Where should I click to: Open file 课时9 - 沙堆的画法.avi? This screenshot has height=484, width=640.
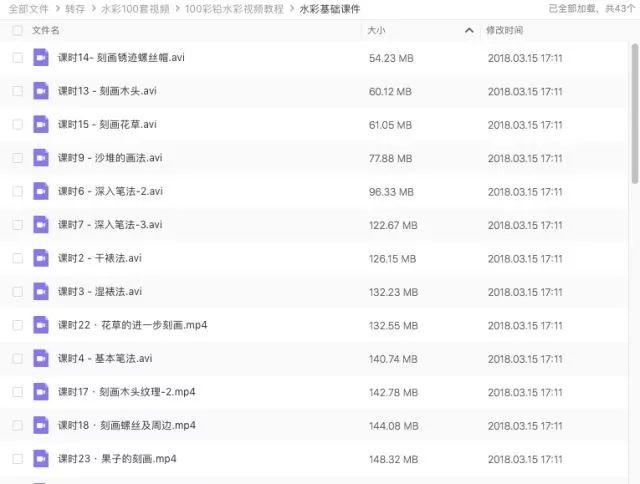tap(110, 158)
